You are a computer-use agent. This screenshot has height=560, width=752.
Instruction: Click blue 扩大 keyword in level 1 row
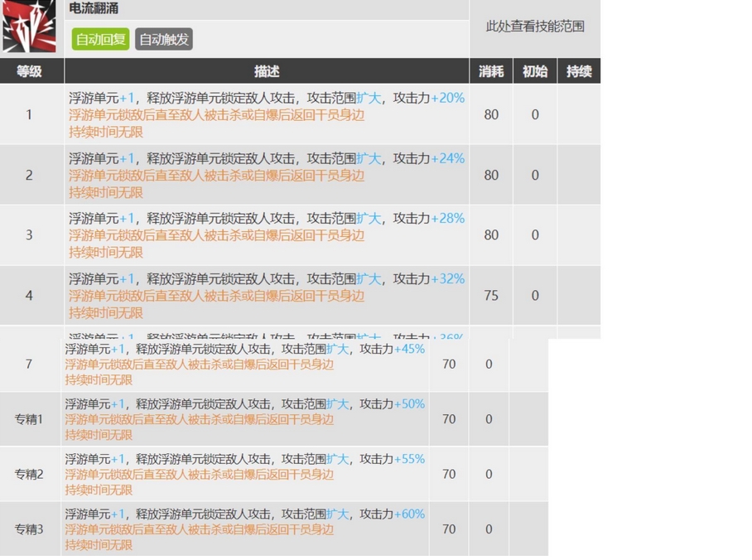pyautogui.click(x=369, y=98)
